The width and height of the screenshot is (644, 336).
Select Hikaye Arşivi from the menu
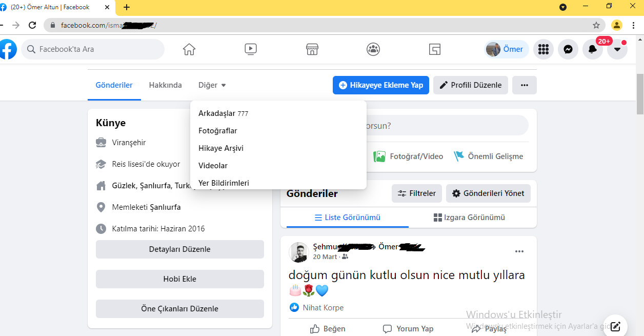pos(278,148)
